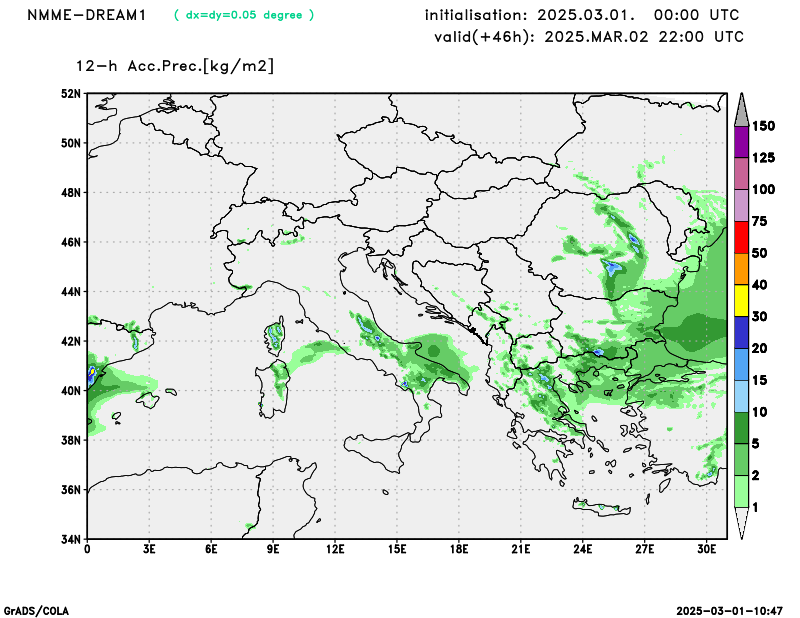Click the light blue swatch between 10 and 15
Image resolution: width=800 pixels, height=618 pixels.
click(741, 396)
